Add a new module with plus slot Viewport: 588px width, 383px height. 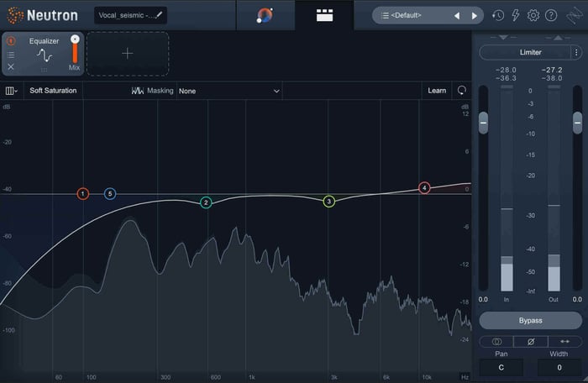click(128, 54)
